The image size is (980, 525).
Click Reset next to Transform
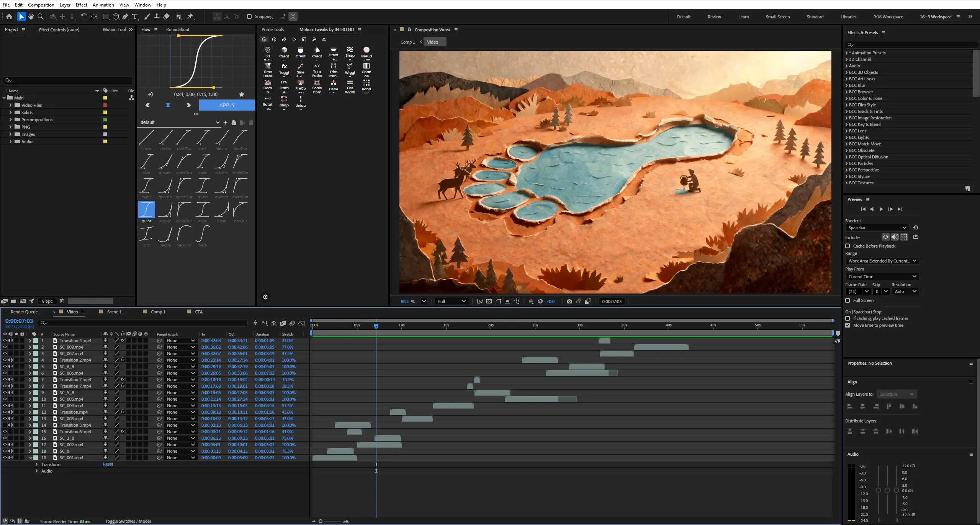(108, 464)
